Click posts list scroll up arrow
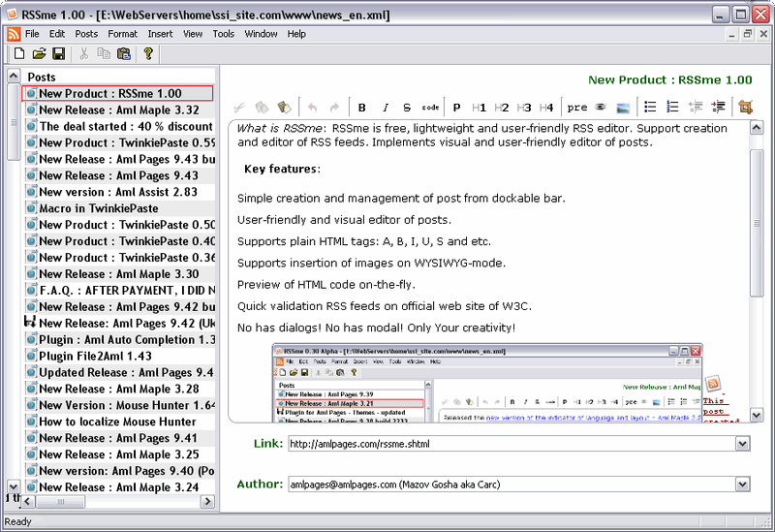This screenshot has height=532, width=775. [x=14, y=76]
